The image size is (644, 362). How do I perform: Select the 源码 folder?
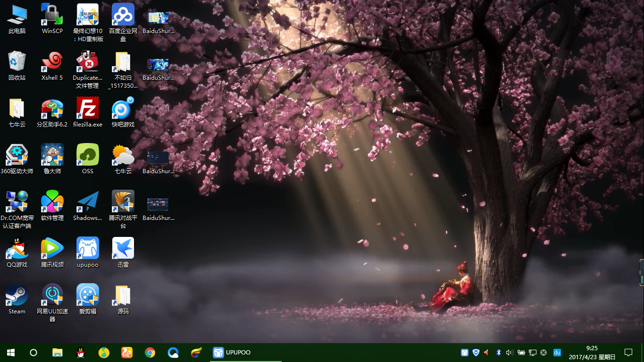pos(123,299)
